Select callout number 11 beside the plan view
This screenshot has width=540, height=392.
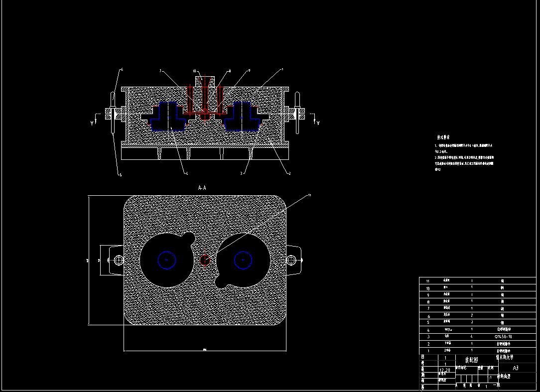[309, 195]
